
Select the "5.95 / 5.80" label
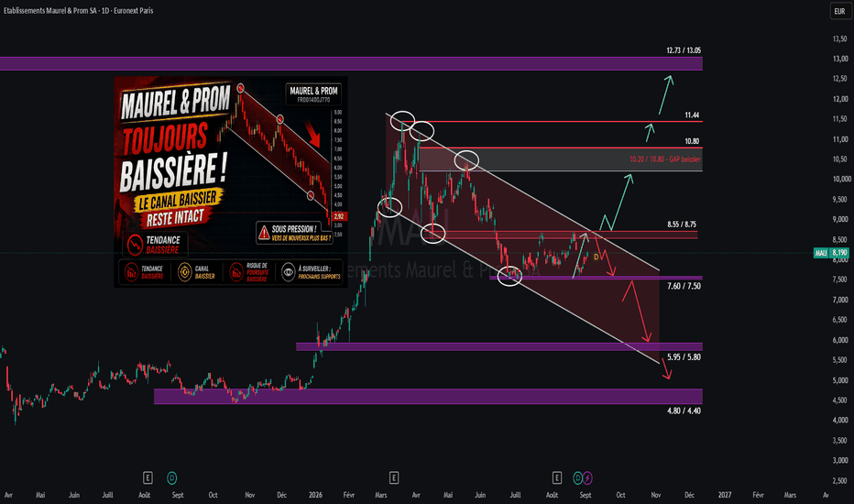pos(684,356)
